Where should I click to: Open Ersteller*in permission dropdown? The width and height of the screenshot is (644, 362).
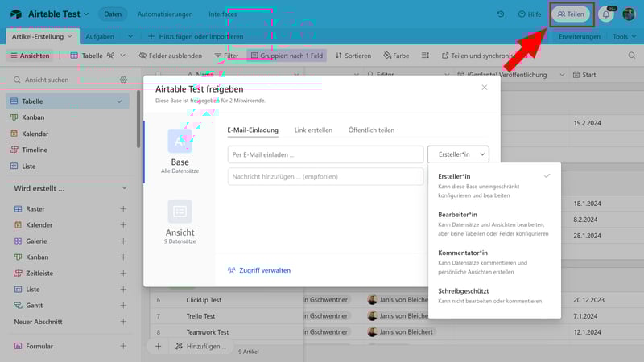click(x=458, y=154)
